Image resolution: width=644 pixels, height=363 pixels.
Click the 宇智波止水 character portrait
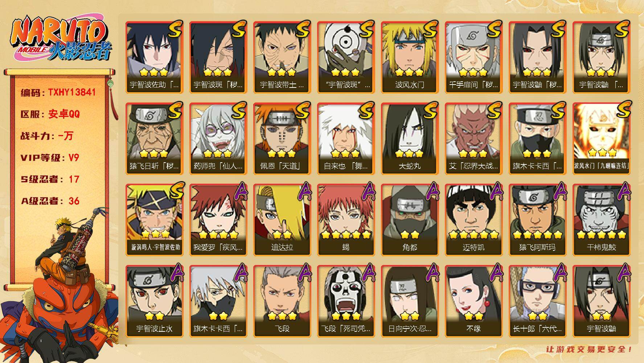[154, 301]
